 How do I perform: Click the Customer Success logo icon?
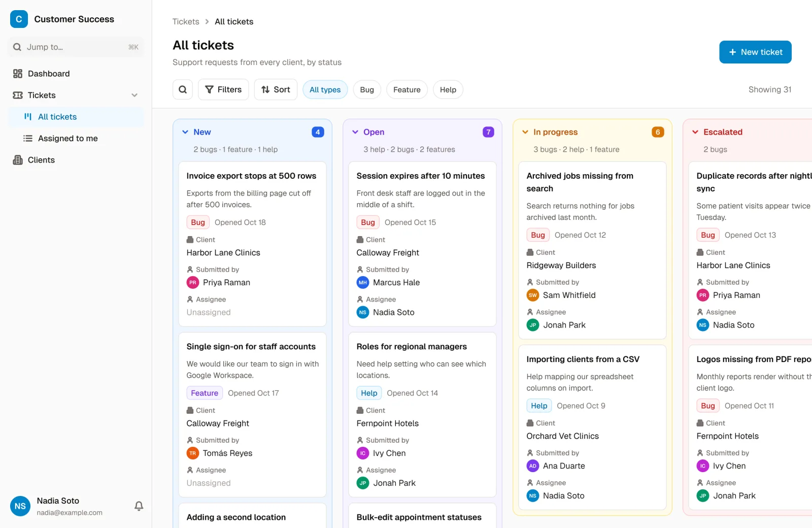click(x=19, y=19)
